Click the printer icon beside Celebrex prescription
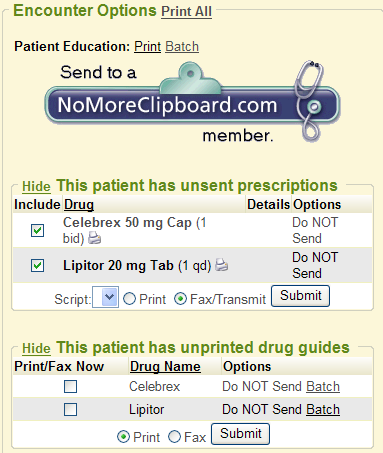 click(94, 238)
